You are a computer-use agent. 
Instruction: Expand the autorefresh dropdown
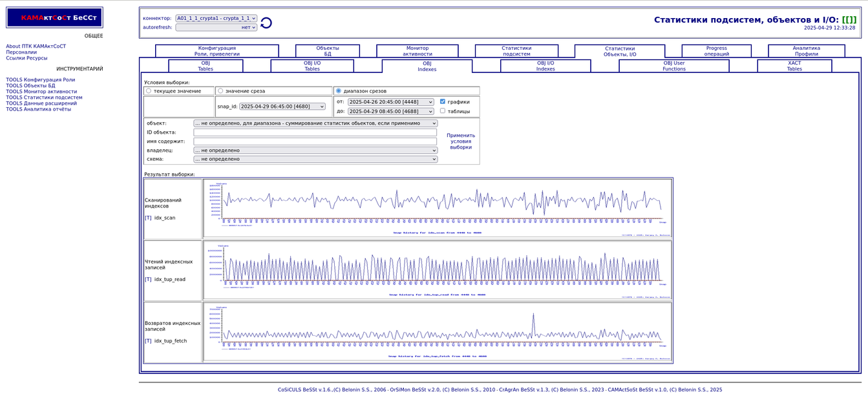(216, 28)
